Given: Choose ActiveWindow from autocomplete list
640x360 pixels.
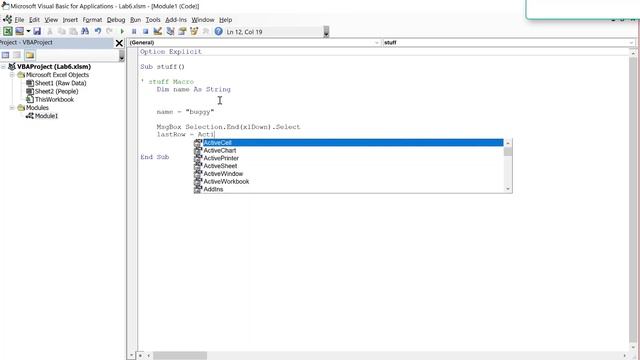Looking at the screenshot, I should coord(353,173).
